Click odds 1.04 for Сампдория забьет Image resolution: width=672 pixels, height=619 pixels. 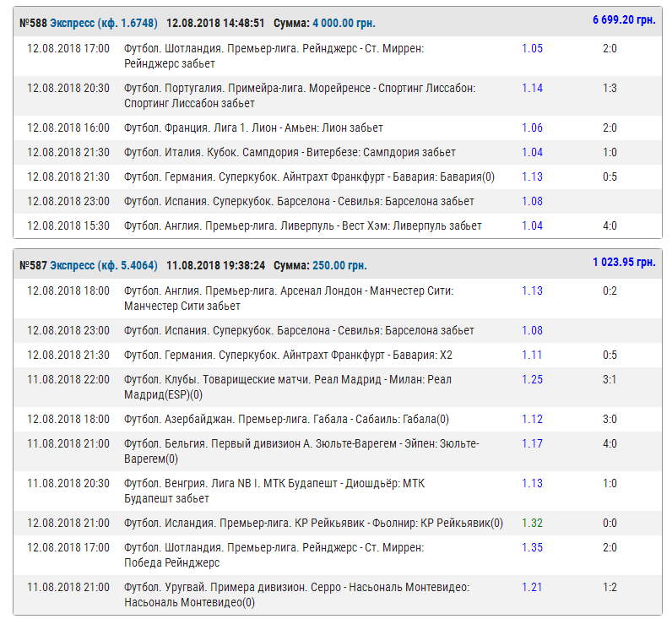point(533,152)
